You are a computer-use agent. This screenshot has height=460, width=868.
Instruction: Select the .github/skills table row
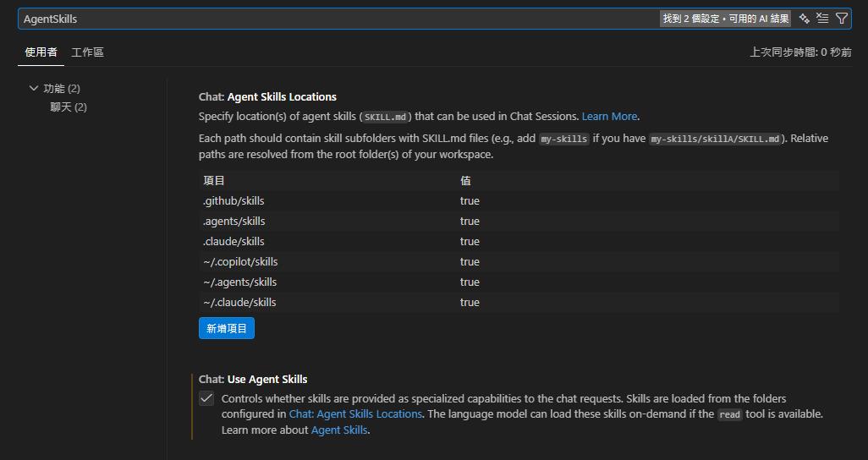coord(518,201)
